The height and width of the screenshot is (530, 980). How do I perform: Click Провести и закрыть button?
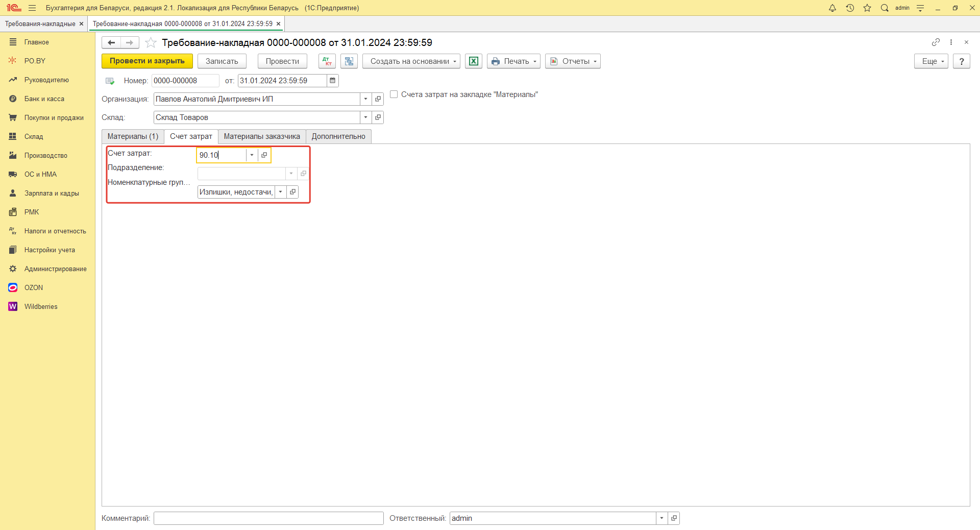[147, 61]
